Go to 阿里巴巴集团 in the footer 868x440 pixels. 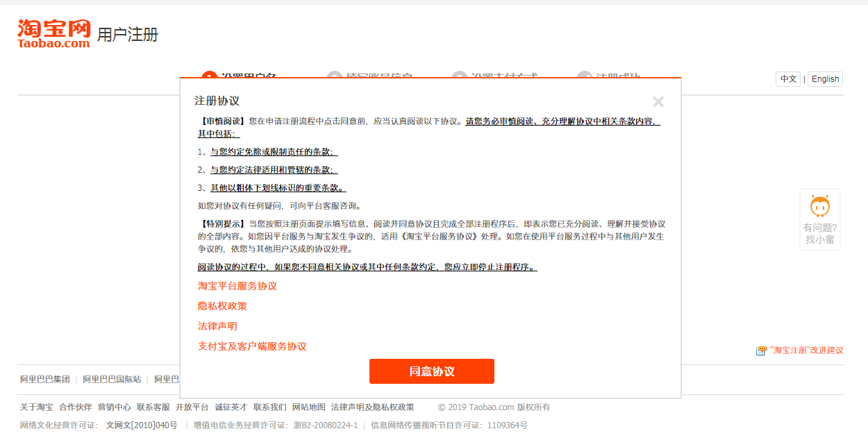click(x=45, y=380)
